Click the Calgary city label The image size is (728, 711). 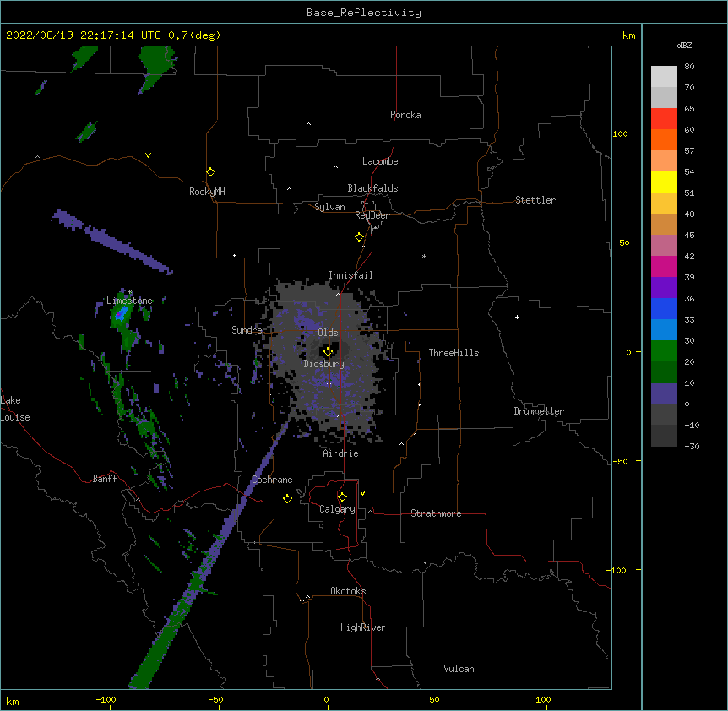(337, 509)
